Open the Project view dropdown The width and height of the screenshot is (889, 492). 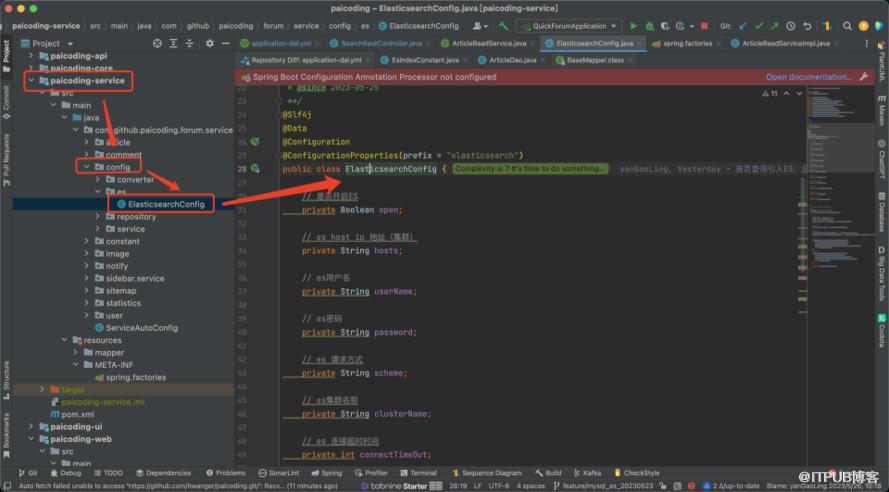click(x=68, y=44)
